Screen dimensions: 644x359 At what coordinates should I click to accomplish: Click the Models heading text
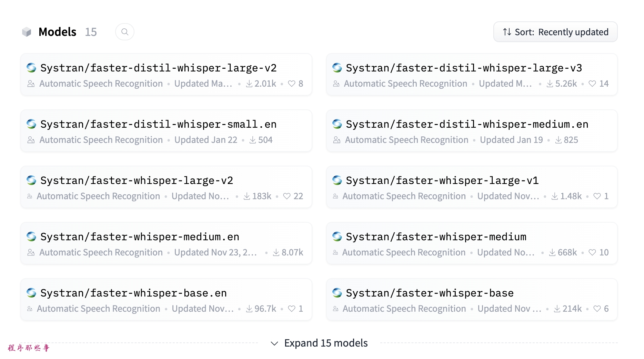(57, 32)
